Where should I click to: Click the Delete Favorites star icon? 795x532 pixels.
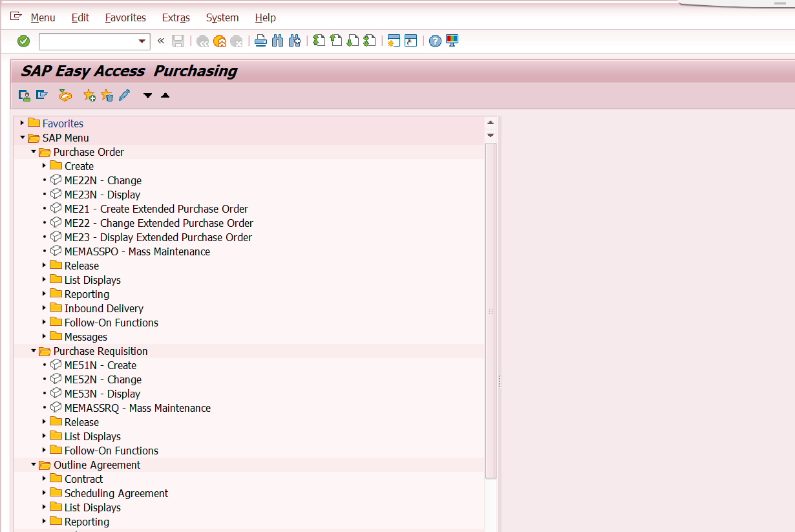click(107, 96)
